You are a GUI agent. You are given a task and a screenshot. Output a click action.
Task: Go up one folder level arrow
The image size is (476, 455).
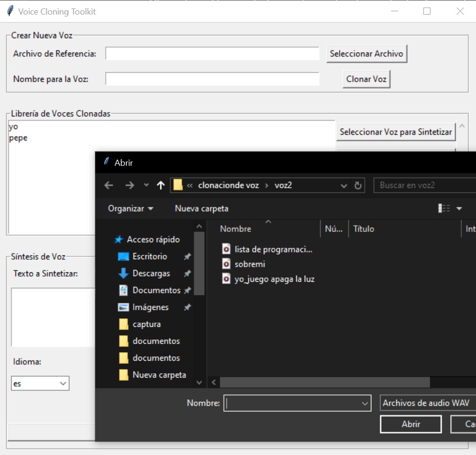tap(161, 185)
